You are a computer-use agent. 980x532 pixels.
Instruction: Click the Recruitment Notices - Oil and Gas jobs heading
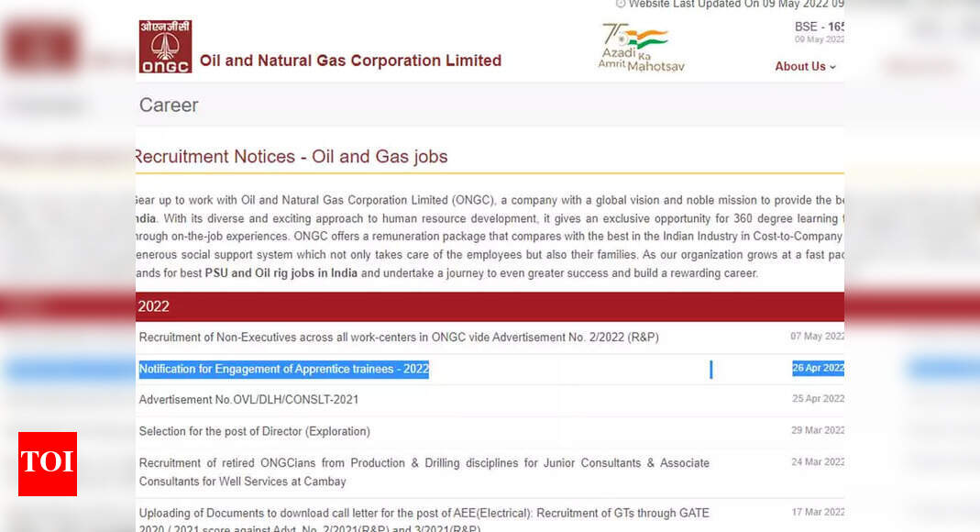pyautogui.click(x=292, y=156)
